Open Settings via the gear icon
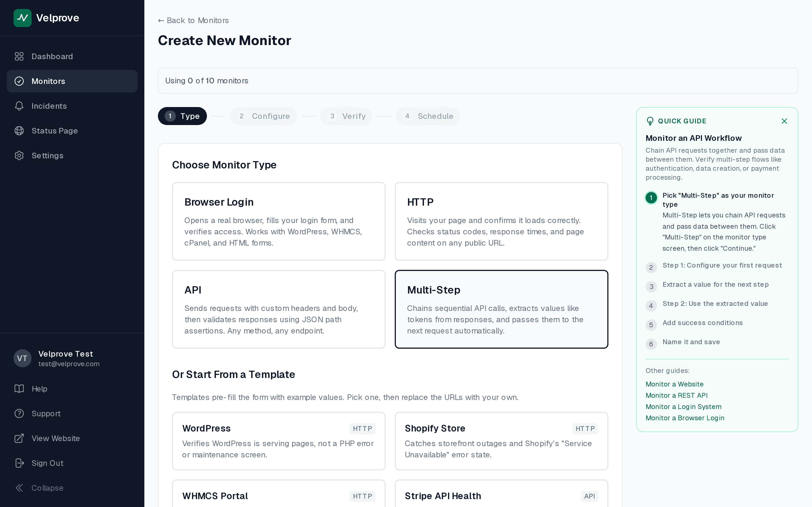 (x=19, y=155)
